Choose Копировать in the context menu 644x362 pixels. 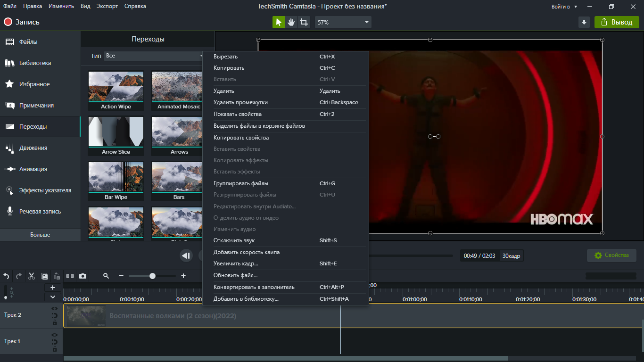tap(229, 68)
